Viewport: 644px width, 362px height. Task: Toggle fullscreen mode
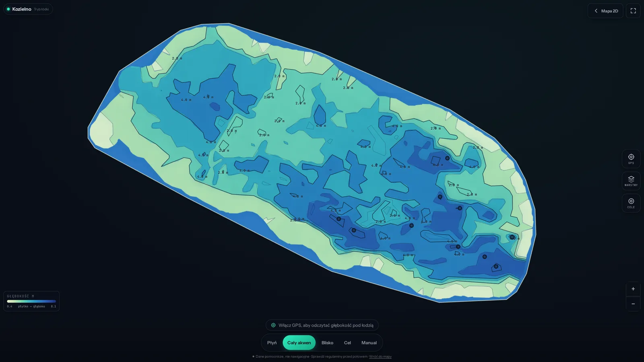point(633,11)
